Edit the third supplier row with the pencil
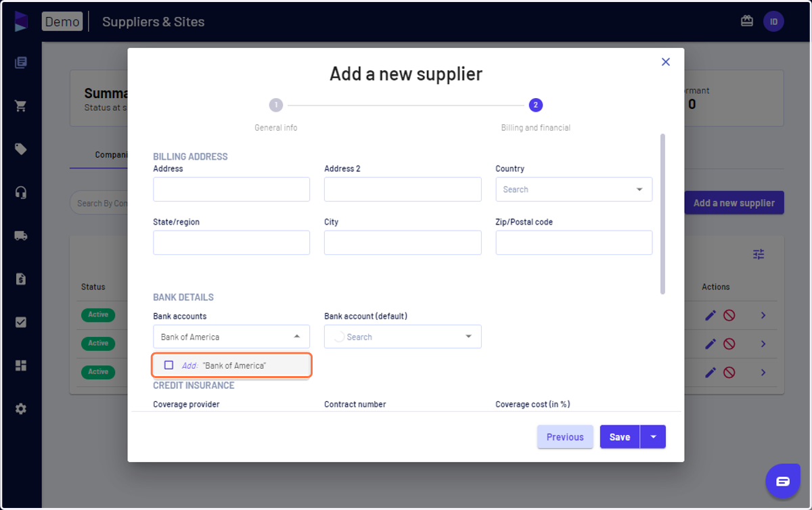 [x=710, y=372]
